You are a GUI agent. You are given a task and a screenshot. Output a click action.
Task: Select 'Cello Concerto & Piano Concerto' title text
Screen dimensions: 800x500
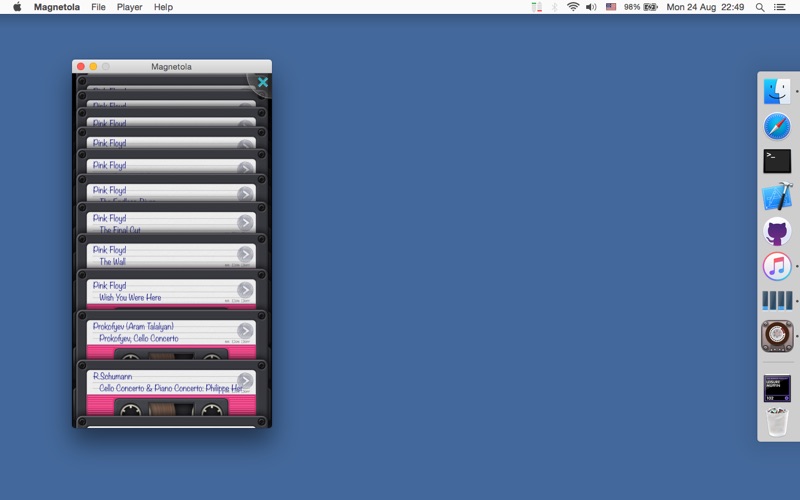[151, 388]
